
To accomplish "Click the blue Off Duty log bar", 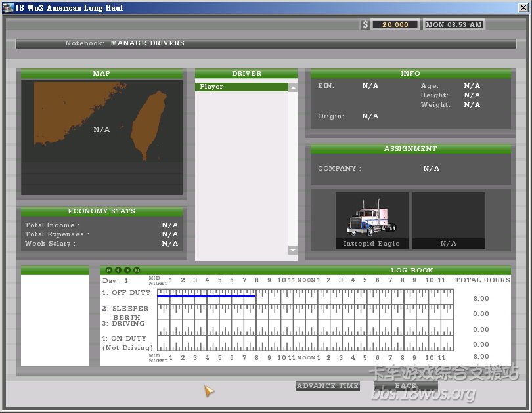I will click(x=206, y=296).
